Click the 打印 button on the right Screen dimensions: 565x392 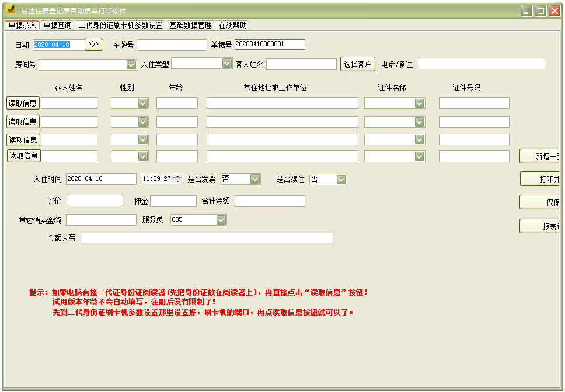[540, 179]
